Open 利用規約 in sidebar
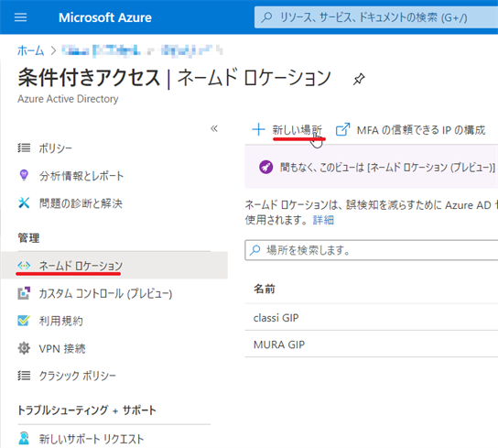This screenshot has height=448, width=498. click(x=60, y=321)
